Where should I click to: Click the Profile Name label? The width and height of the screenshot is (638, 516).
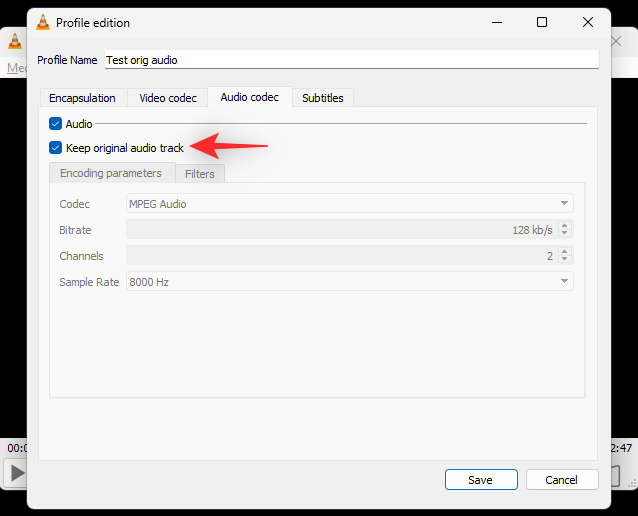(67, 60)
